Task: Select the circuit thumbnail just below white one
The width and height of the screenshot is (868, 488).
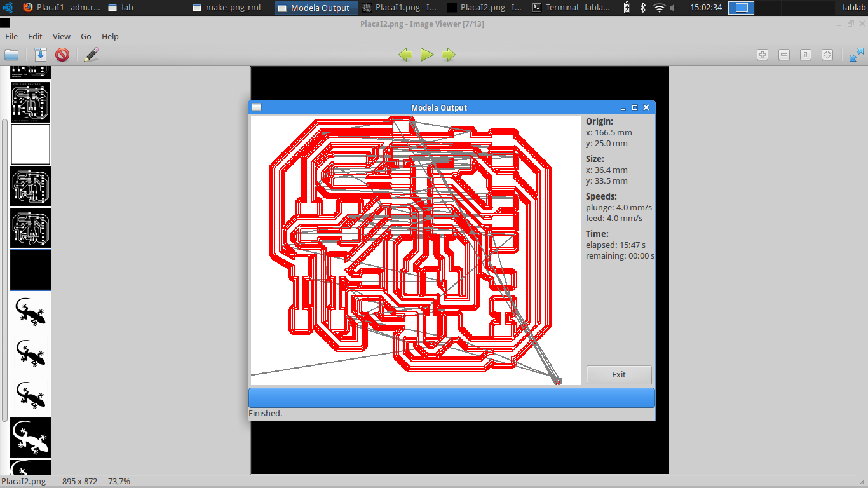Action: 31,186
